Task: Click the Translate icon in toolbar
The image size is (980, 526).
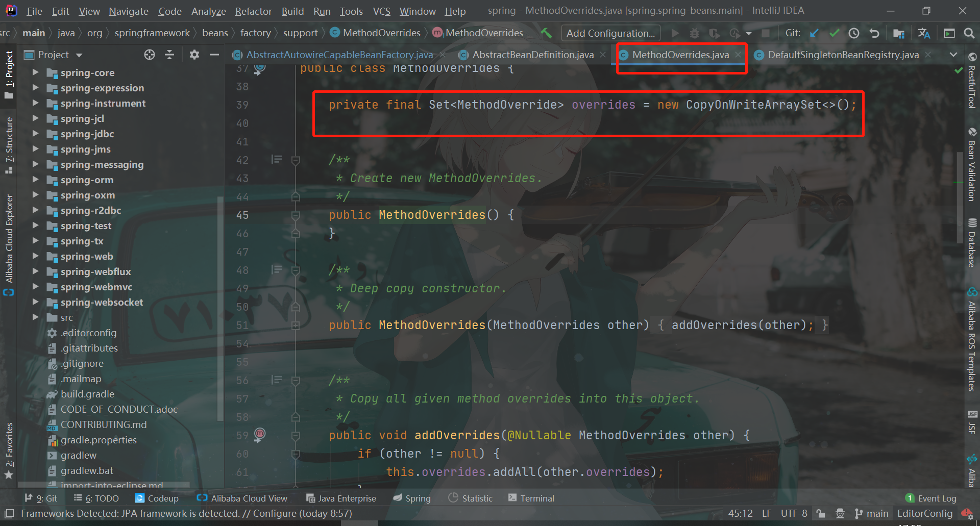Action: [x=924, y=33]
